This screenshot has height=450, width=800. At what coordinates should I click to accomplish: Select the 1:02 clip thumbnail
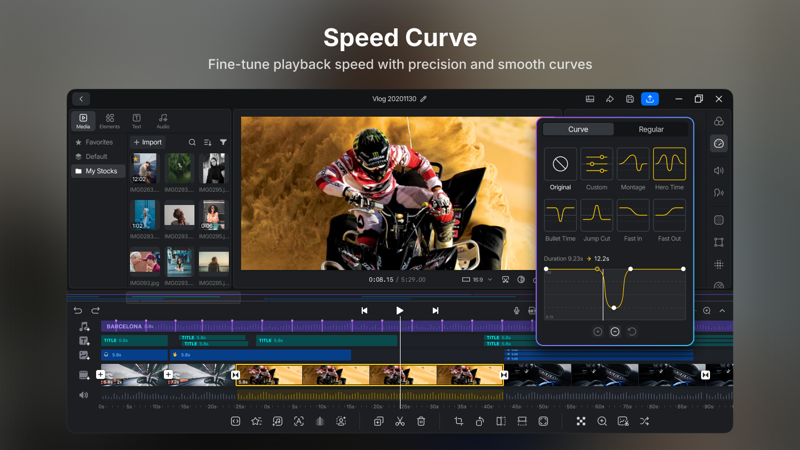point(144,215)
